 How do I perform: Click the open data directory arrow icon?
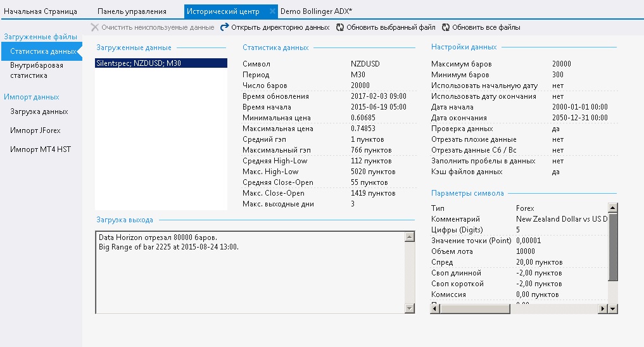coord(224,27)
